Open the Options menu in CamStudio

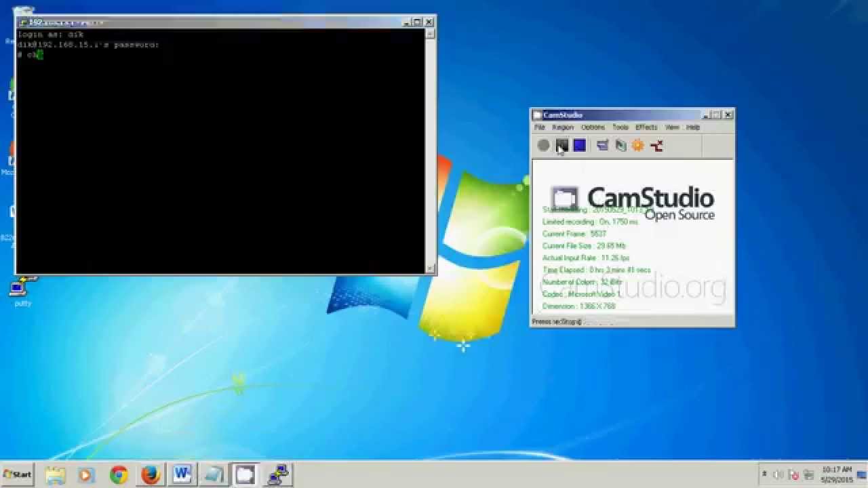tap(593, 127)
